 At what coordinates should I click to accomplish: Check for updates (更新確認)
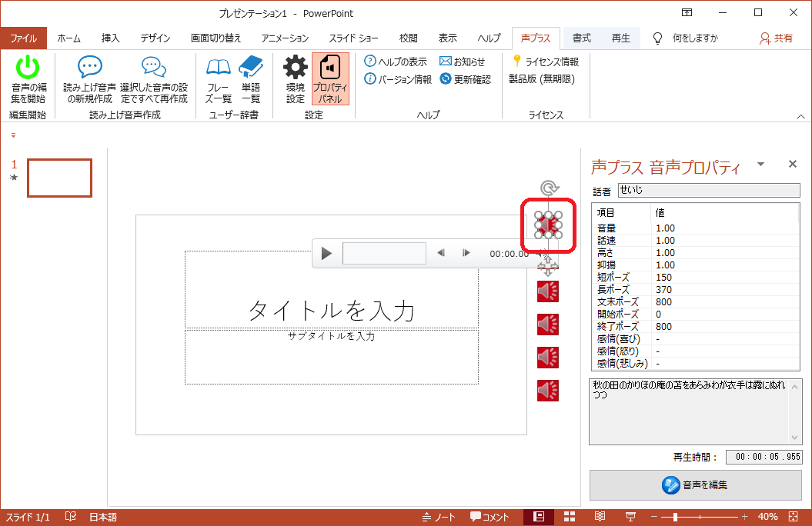click(x=465, y=79)
